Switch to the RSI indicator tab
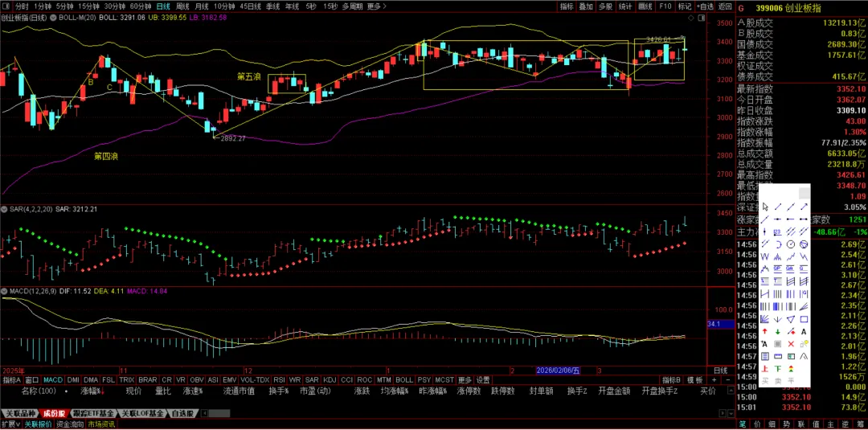The height and width of the screenshot is (430, 868). [279, 380]
